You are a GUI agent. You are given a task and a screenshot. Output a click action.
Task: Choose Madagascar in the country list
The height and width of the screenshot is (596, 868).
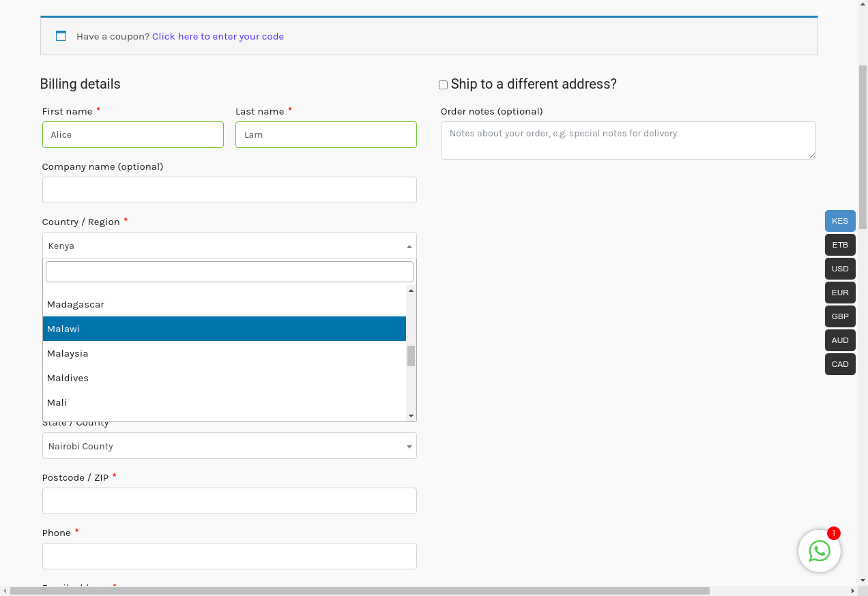(224, 304)
